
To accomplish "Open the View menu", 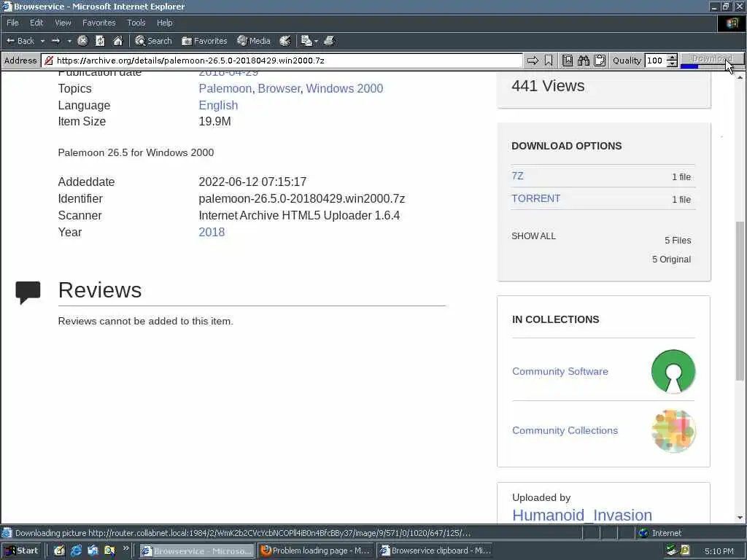I will point(63,23).
